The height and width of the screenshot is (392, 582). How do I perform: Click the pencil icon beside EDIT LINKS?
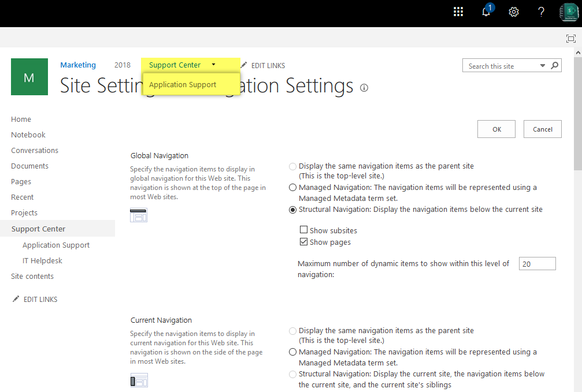(x=244, y=65)
